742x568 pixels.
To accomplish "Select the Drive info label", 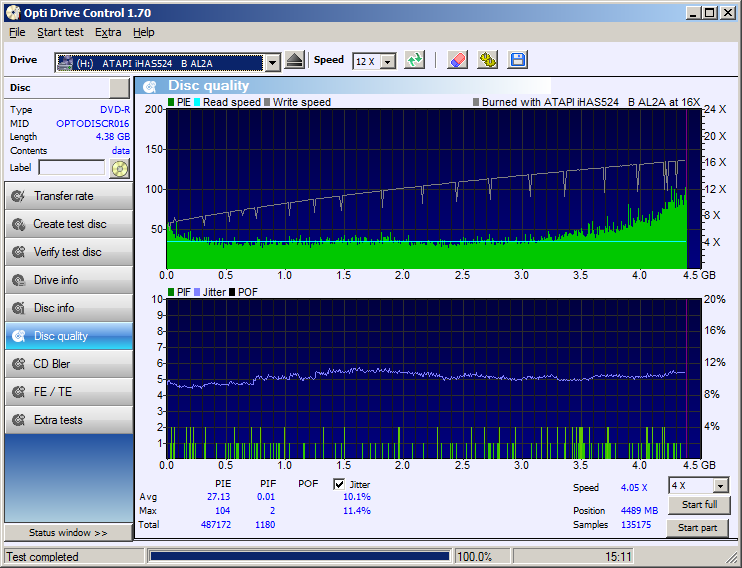I will [x=56, y=280].
